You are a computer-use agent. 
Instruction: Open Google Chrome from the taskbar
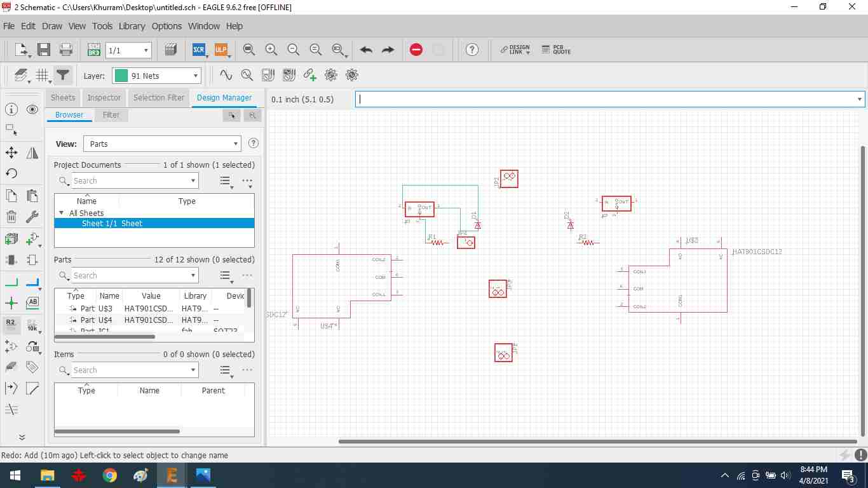pos(109,475)
